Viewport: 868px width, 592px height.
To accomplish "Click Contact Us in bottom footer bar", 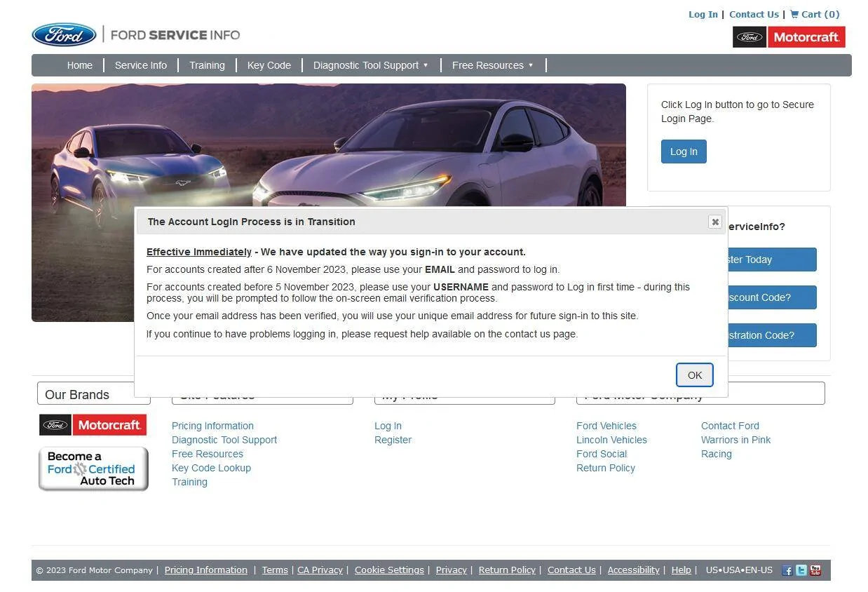I will pos(571,570).
